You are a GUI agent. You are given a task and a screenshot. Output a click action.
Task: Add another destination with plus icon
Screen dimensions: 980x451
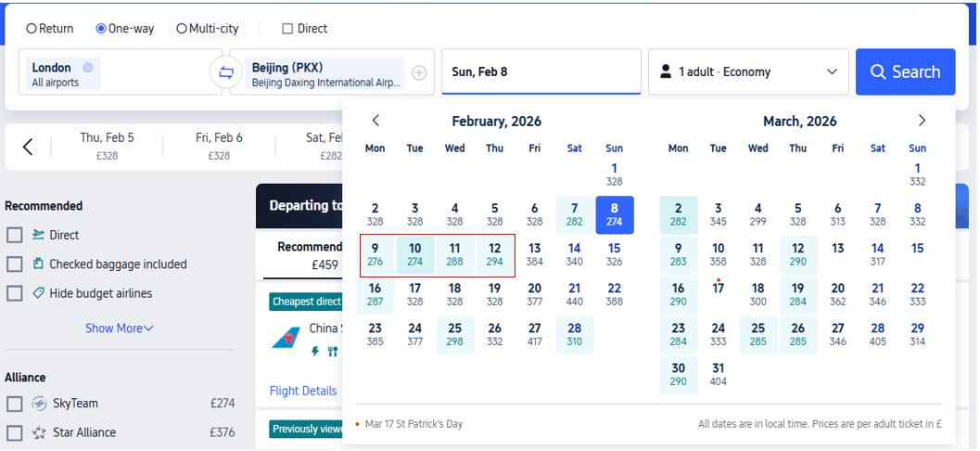[419, 72]
